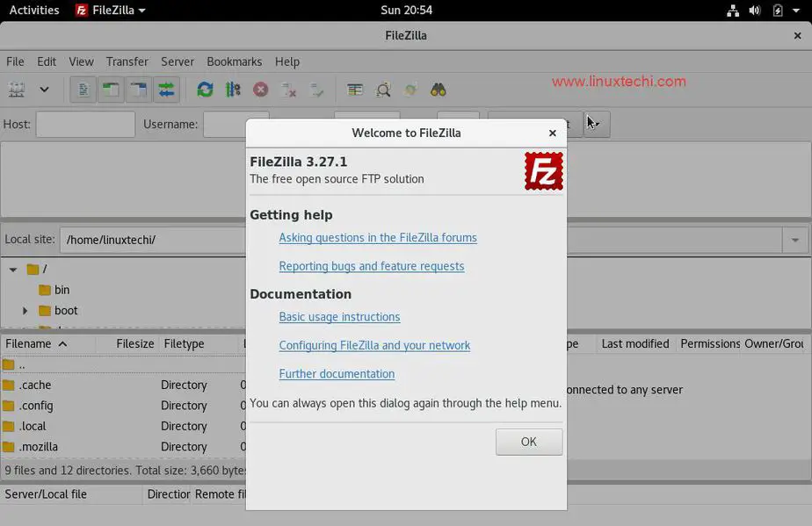
Task: Toggle processing of transfer queue icon
Action: [x=233, y=90]
